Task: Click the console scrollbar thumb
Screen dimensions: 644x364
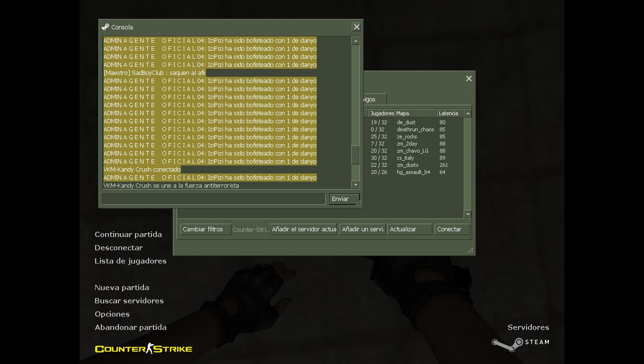Action: coord(355,155)
